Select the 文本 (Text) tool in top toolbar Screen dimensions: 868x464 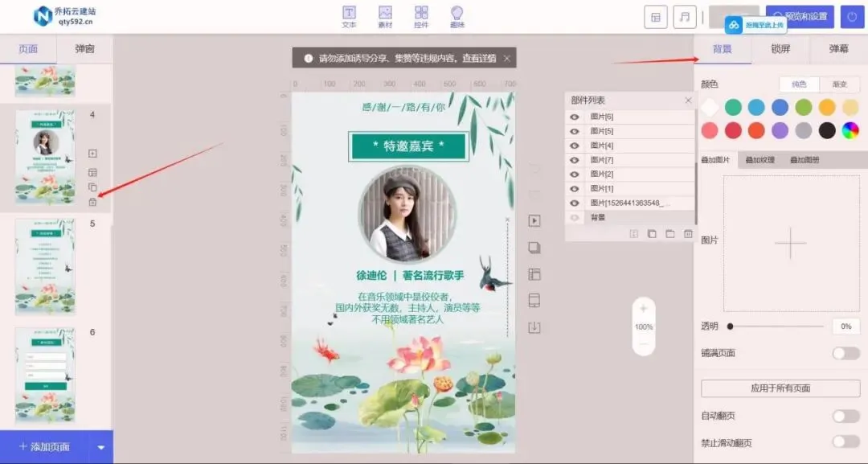coord(349,16)
